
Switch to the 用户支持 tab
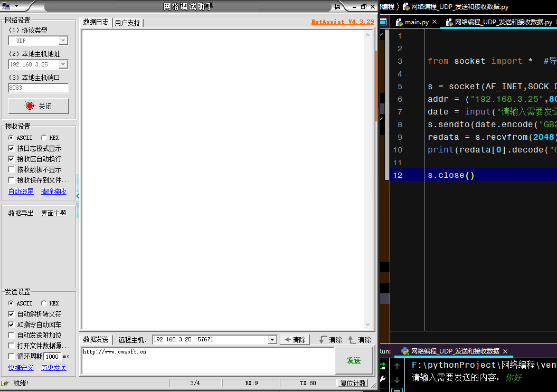pyautogui.click(x=128, y=23)
